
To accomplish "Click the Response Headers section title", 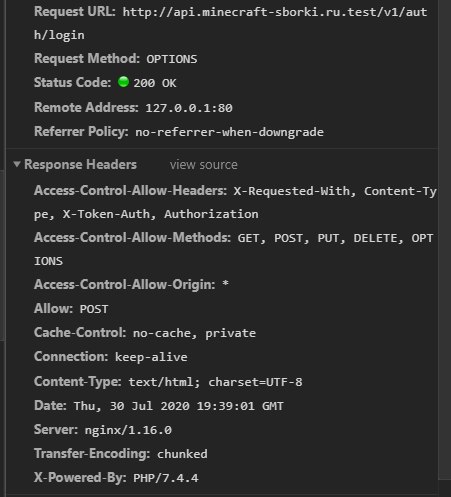I will tap(80, 164).
